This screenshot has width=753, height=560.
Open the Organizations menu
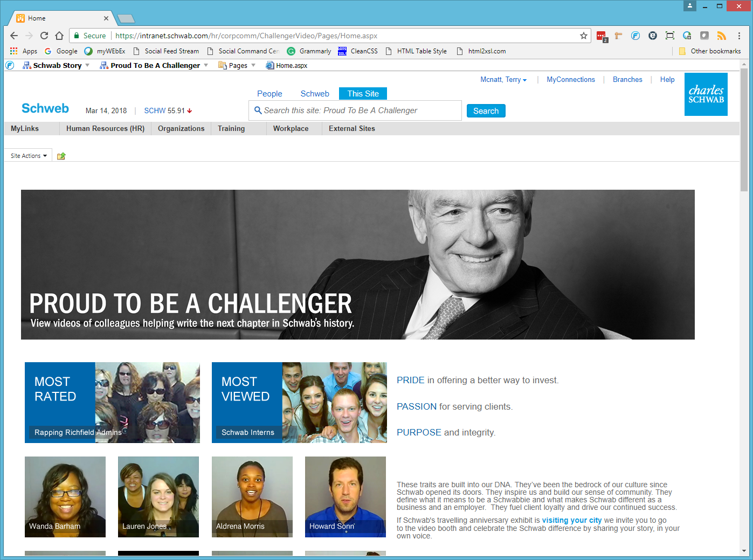[x=181, y=128]
